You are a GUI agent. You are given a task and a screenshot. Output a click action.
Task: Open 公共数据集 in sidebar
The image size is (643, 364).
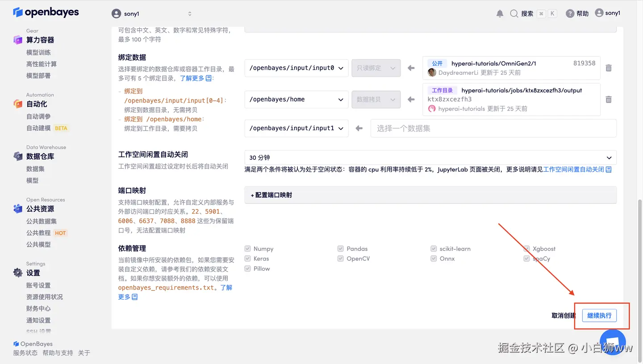[x=42, y=221]
